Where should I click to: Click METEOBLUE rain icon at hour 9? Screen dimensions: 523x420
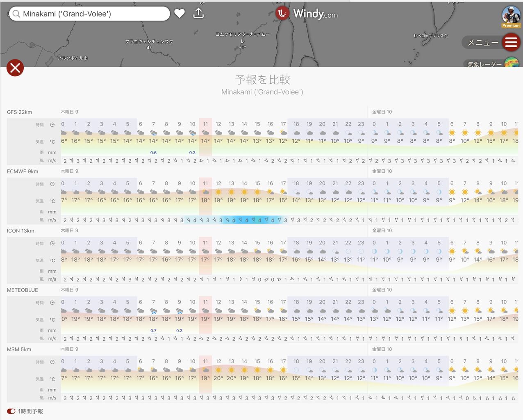pyautogui.click(x=180, y=311)
